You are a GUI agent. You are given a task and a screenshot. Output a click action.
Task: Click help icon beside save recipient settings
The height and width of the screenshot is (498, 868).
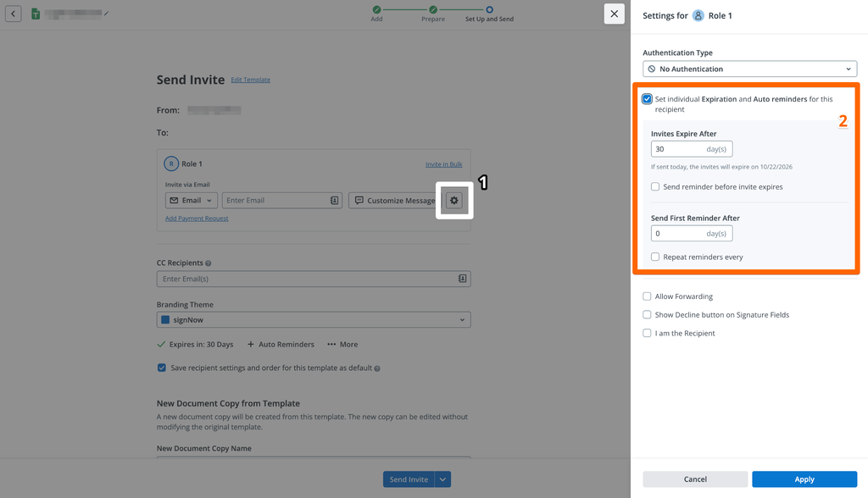click(377, 368)
